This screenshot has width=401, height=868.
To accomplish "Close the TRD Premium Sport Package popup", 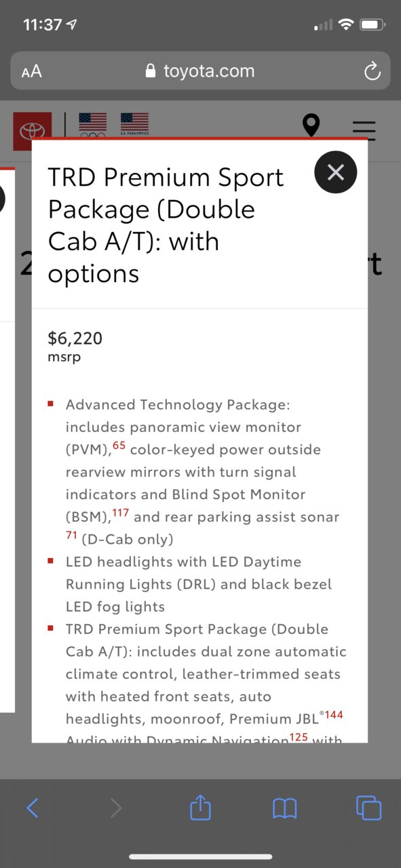I will point(335,172).
